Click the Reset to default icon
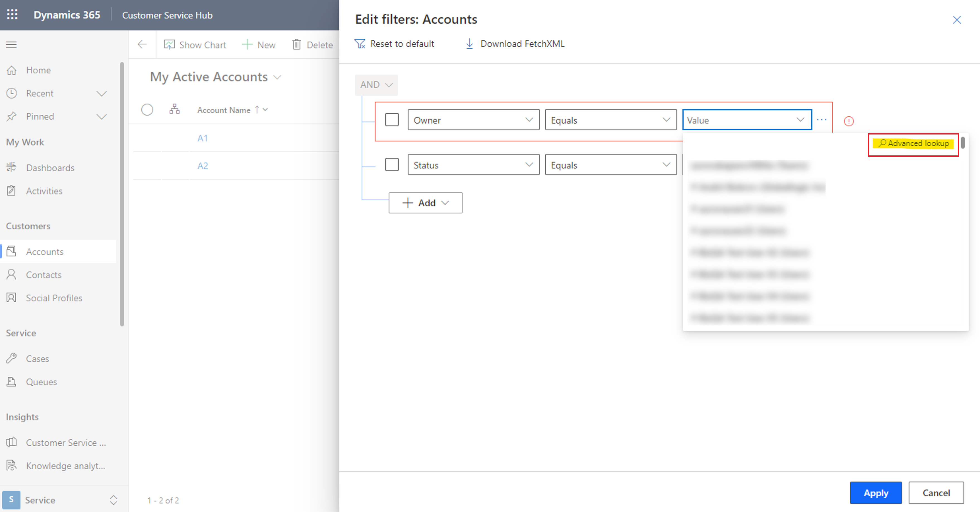This screenshot has height=512, width=980. 360,44
